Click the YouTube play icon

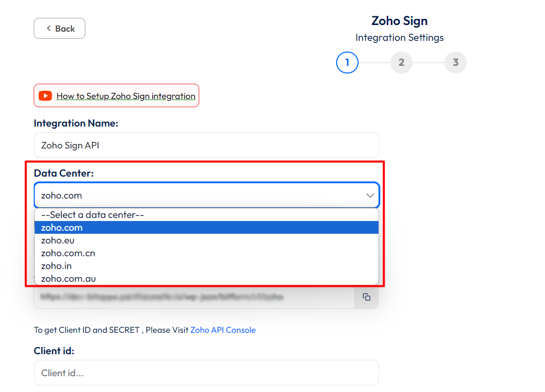pyautogui.click(x=45, y=96)
